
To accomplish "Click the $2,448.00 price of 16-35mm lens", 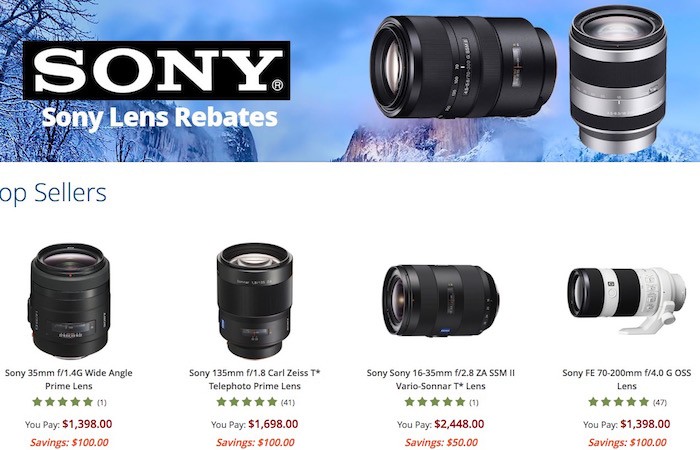I will (459, 424).
